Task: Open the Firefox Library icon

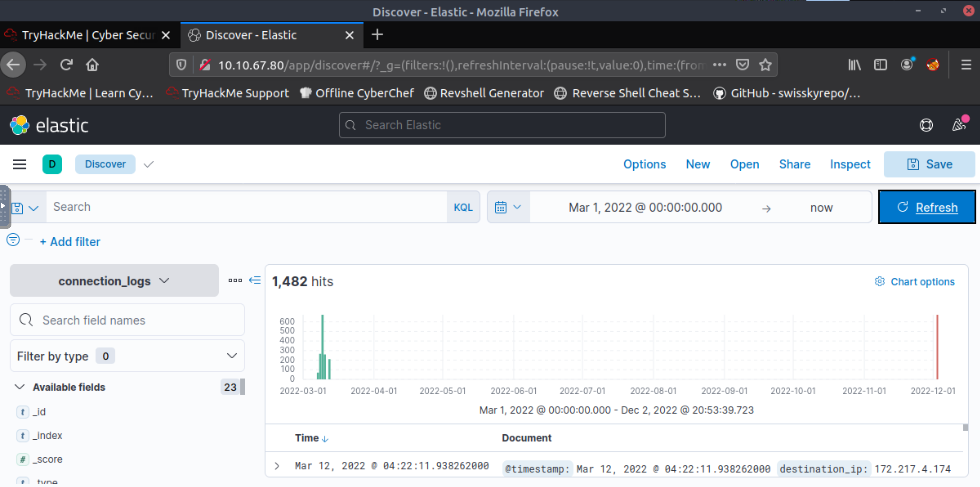Action: click(854, 65)
